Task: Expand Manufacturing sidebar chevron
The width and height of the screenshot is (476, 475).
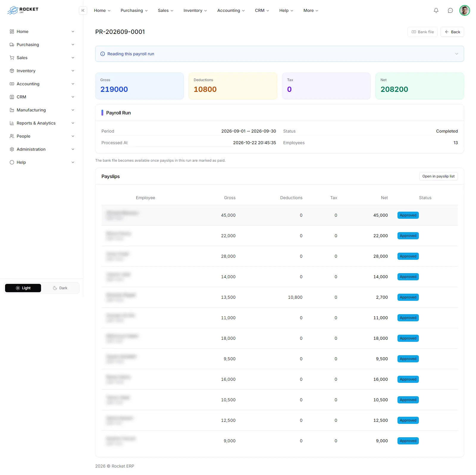Action: point(73,110)
